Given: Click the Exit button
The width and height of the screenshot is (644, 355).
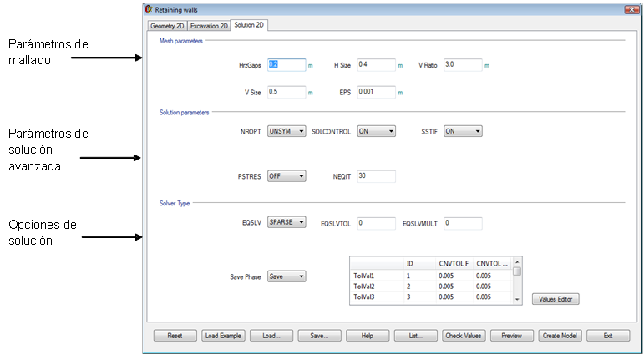Looking at the screenshot, I should (608, 336).
